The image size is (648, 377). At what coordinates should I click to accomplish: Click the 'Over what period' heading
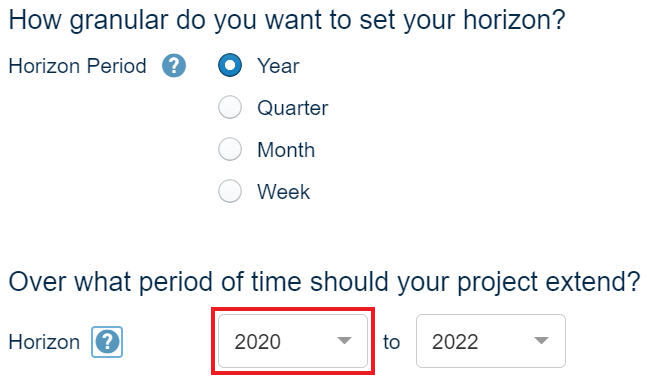click(324, 283)
